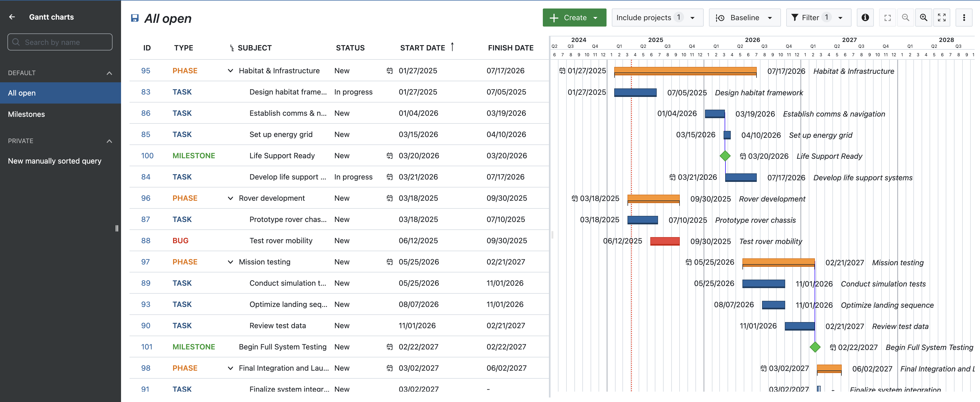Navigate back using the arrow icon
The height and width of the screenshot is (402, 980).
(x=12, y=17)
